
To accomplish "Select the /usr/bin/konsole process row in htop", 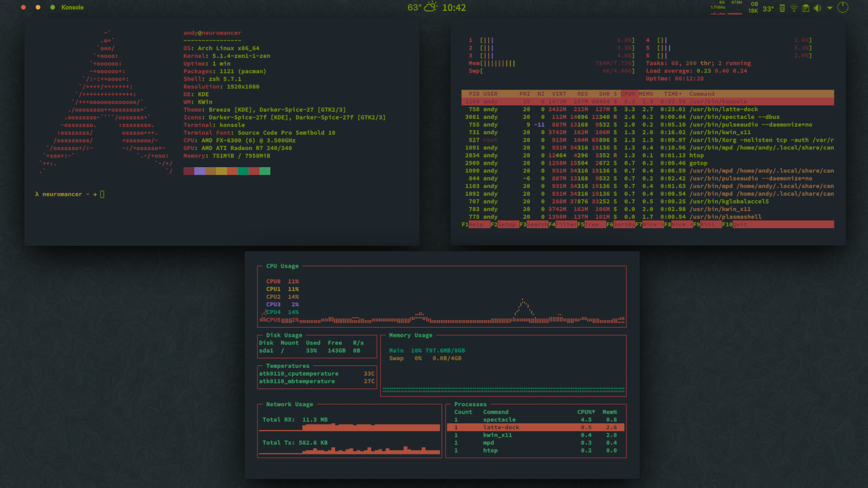I will [x=648, y=102].
